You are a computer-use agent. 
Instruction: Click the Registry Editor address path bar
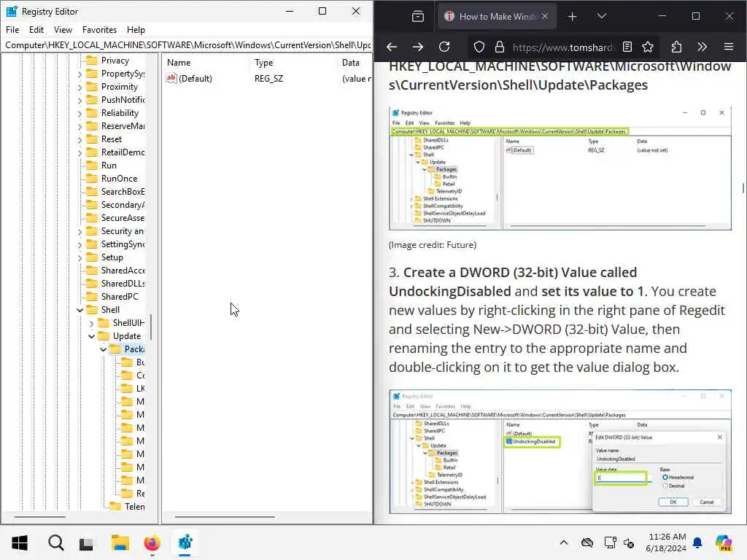point(187,44)
